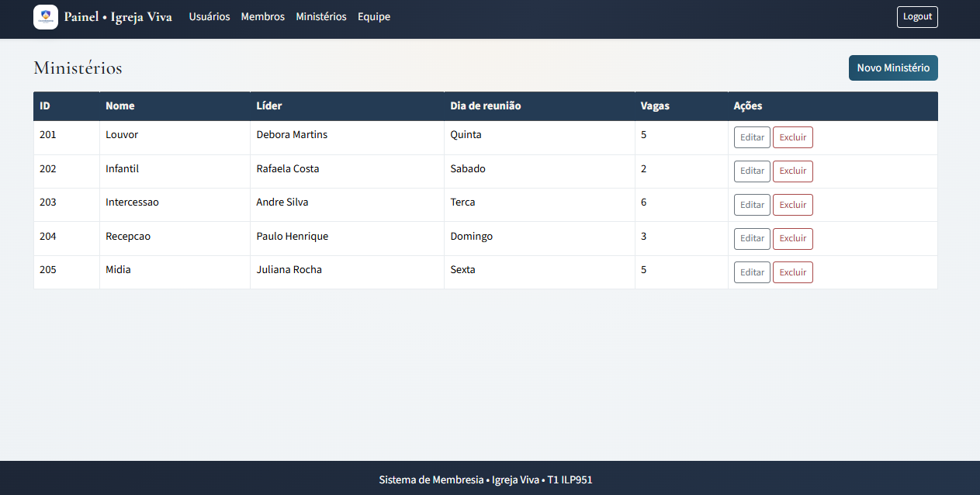Viewport: 980px width, 495px height.
Task: Edit the Louvor ministry row
Action: (x=752, y=137)
